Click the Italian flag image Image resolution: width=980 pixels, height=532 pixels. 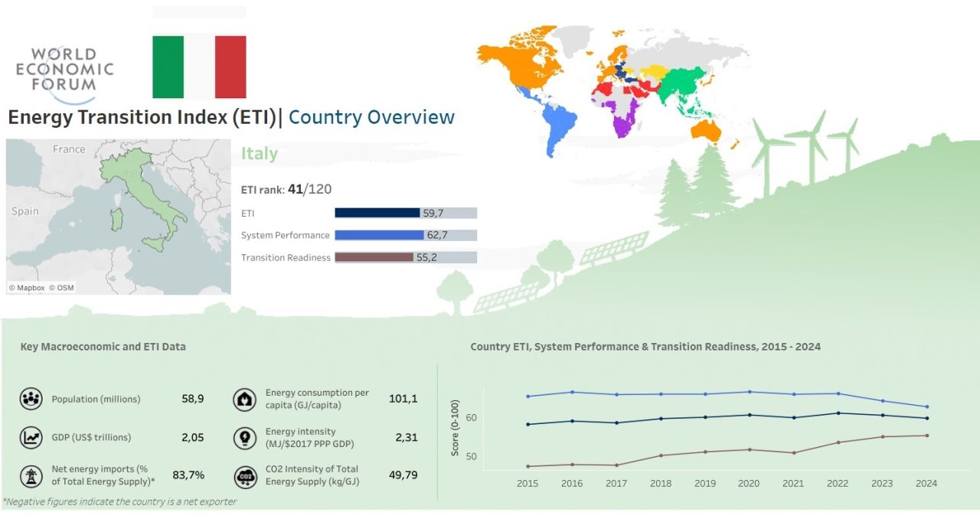point(199,67)
